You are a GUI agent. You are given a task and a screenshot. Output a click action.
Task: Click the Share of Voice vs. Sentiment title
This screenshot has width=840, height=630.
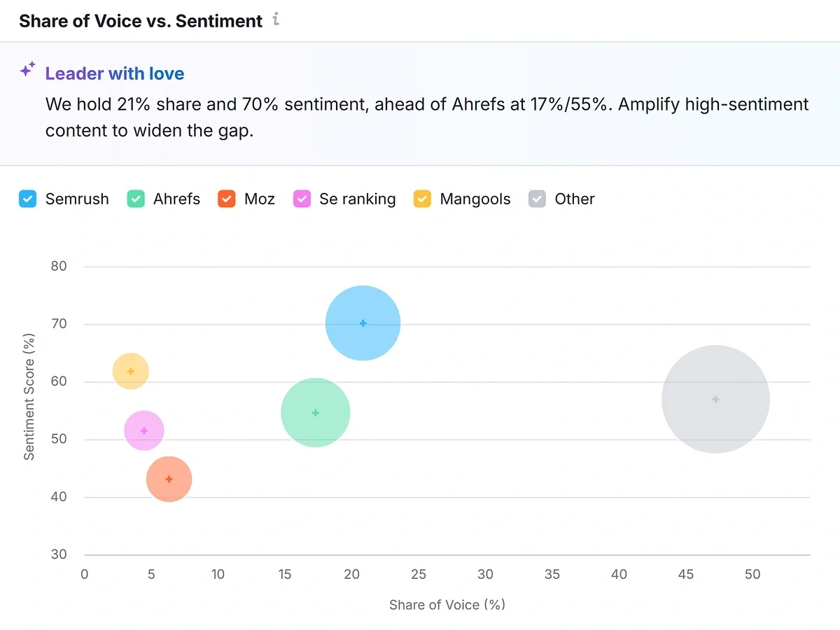tap(140, 21)
